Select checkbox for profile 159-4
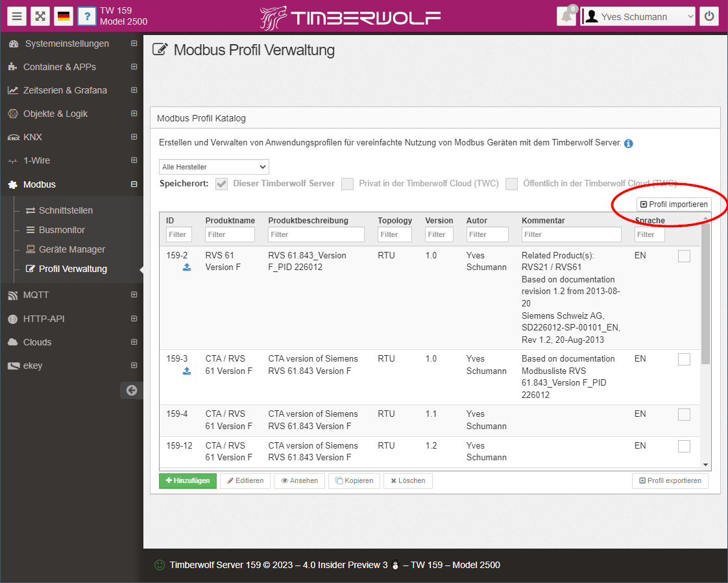 684,414
